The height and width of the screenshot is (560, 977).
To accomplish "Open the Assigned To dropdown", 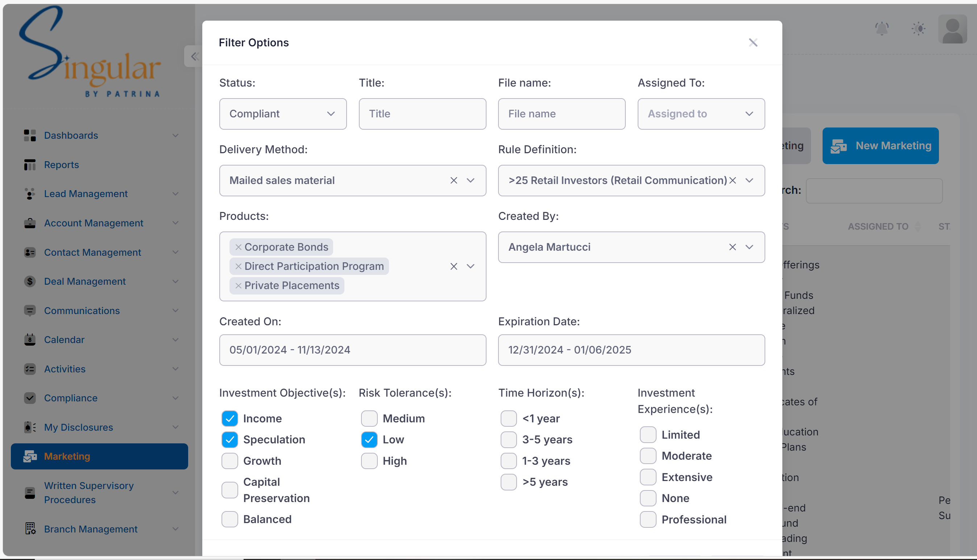I will [701, 114].
